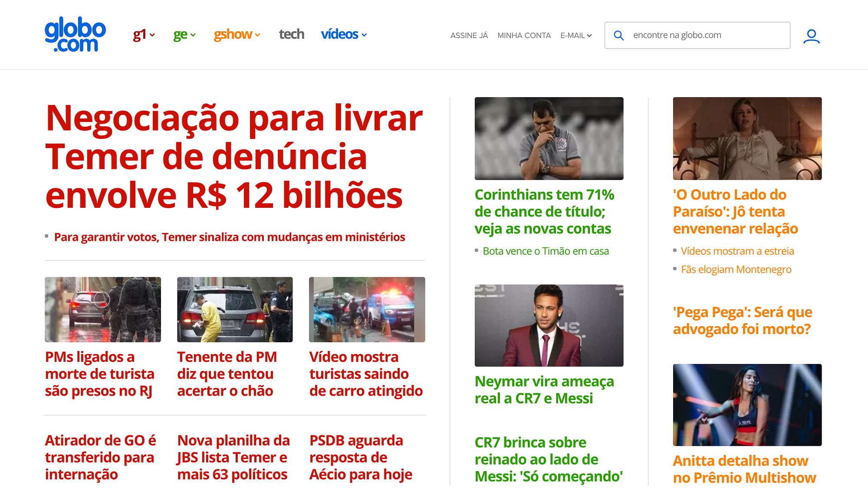Open 'Pega Pega' advogado headline

click(742, 321)
